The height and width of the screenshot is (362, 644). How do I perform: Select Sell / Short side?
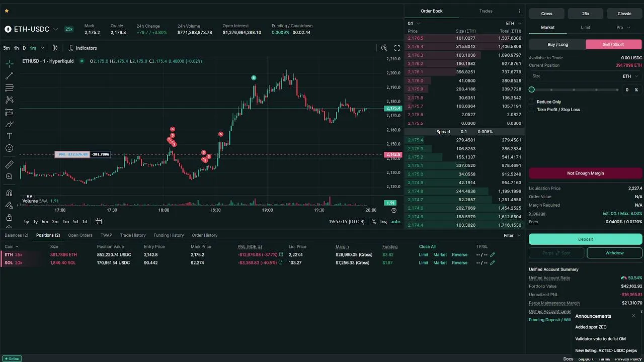tap(614, 44)
